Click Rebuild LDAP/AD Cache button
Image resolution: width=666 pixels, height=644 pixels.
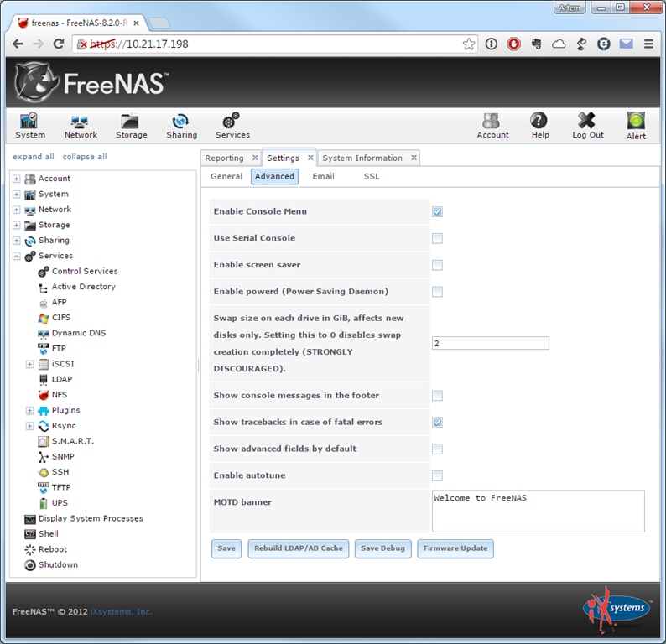pyautogui.click(x=298, y=548)
